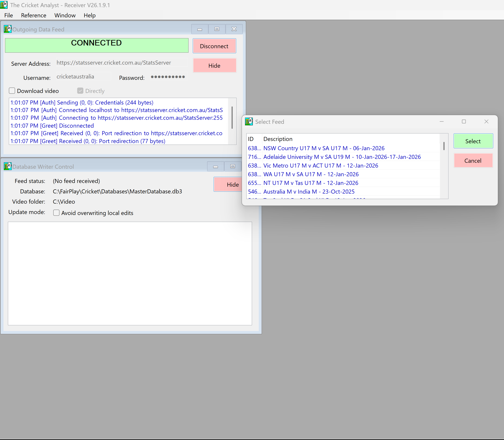This screenshot has width=504, height=440.
Task: Open the Reference menu
Action: [x=34, y=15]
